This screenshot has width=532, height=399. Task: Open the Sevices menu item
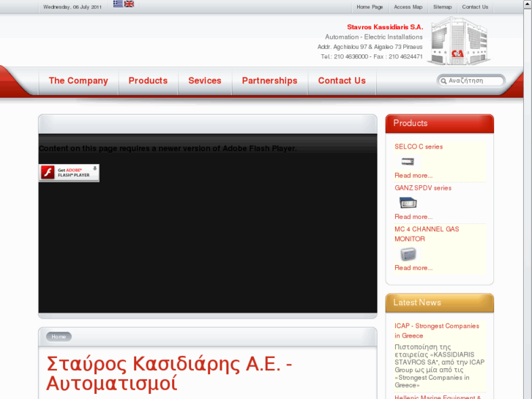click(205, 81)
